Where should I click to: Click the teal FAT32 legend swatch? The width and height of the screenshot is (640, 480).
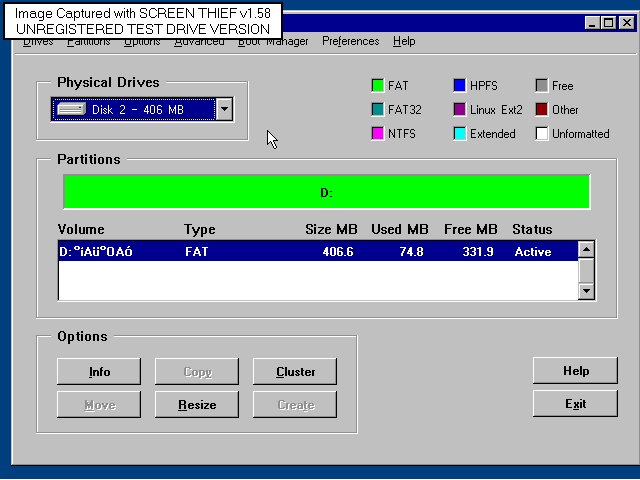(x=378, y=109)
